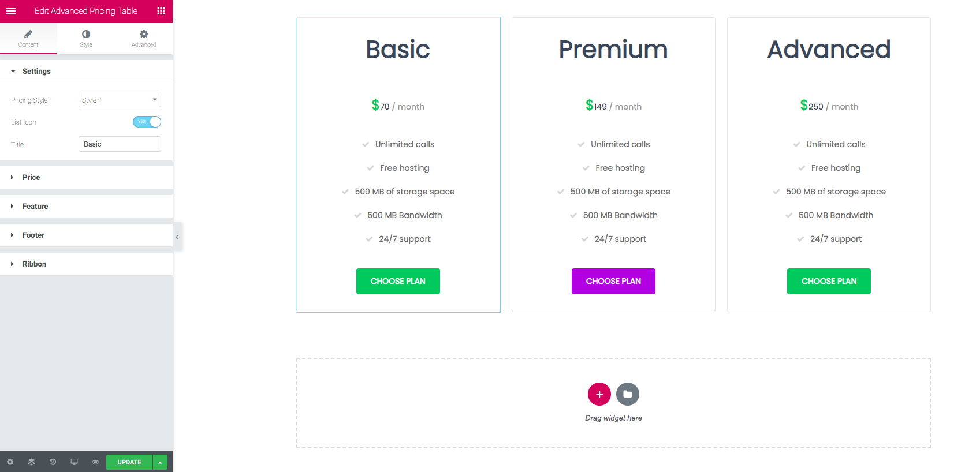Open page settings gear in bottom bar
Image resolution: width=980 pixels, height=472 pixels.
10,462
